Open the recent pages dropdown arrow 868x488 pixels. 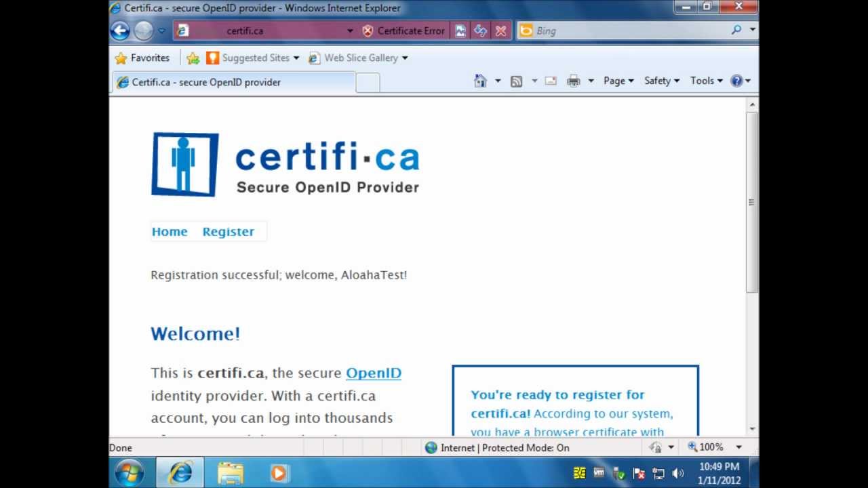click(161, 30)
